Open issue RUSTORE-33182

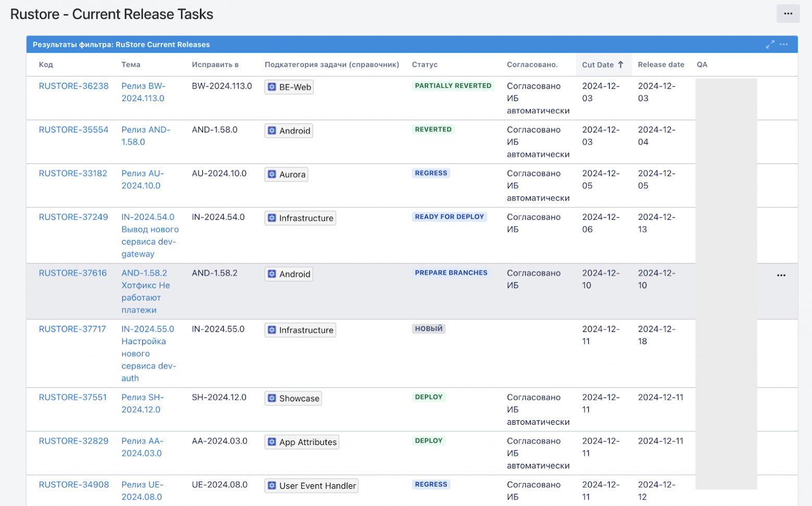(73, 173)
